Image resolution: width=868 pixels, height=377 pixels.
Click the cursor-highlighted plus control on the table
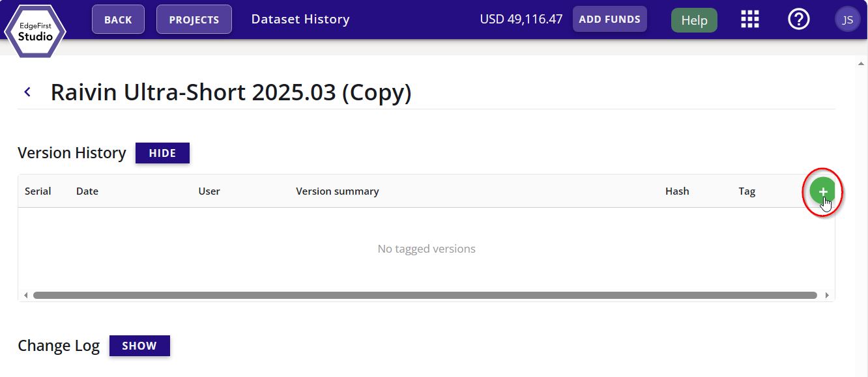[x=822, y=191]
